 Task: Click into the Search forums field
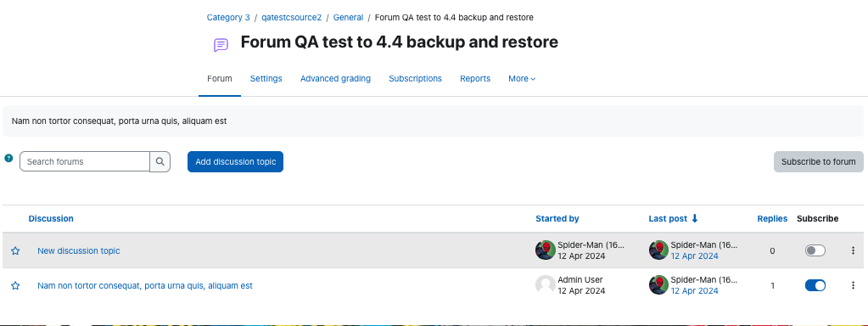(x=85, y=161)
